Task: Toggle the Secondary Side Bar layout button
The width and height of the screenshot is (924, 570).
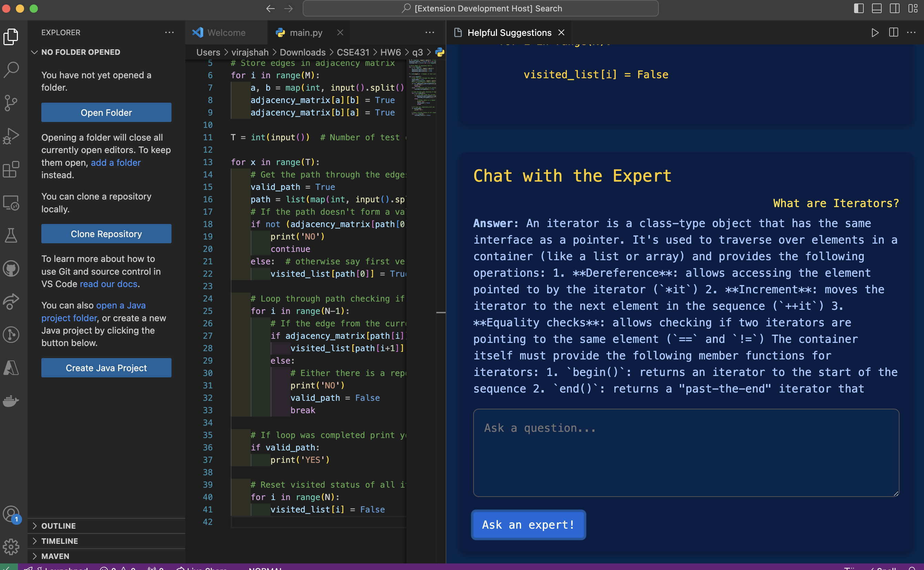Action: (895, 8)
